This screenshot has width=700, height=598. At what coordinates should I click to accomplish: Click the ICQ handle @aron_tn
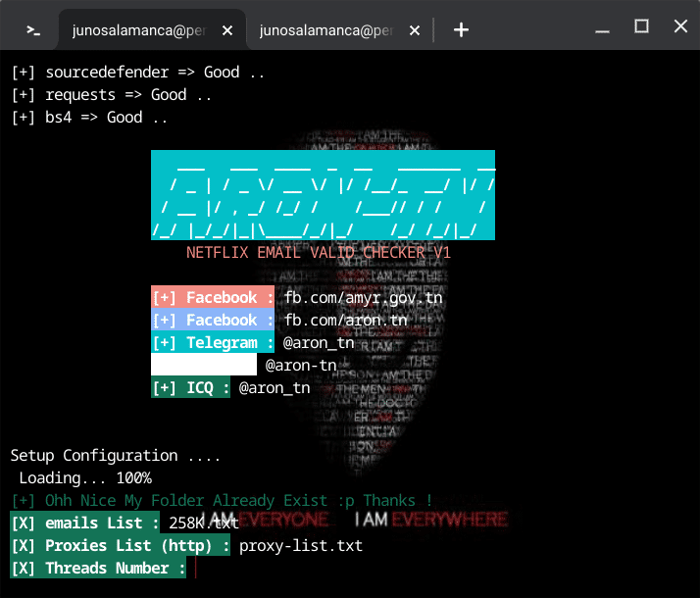275,388
